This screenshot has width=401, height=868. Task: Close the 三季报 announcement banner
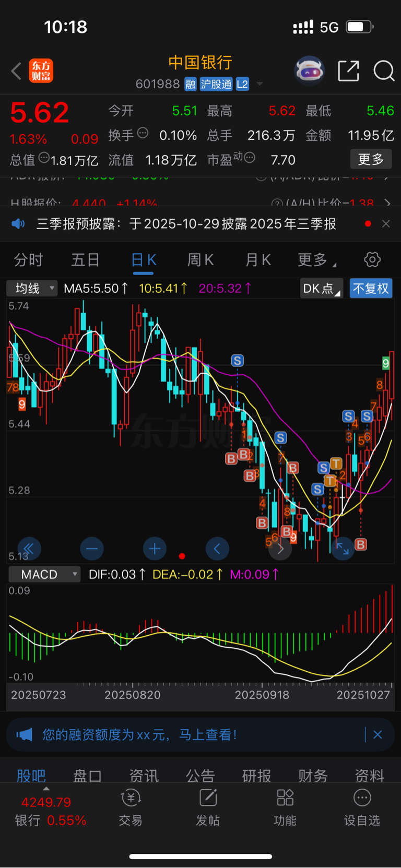(x=386, y=224)
